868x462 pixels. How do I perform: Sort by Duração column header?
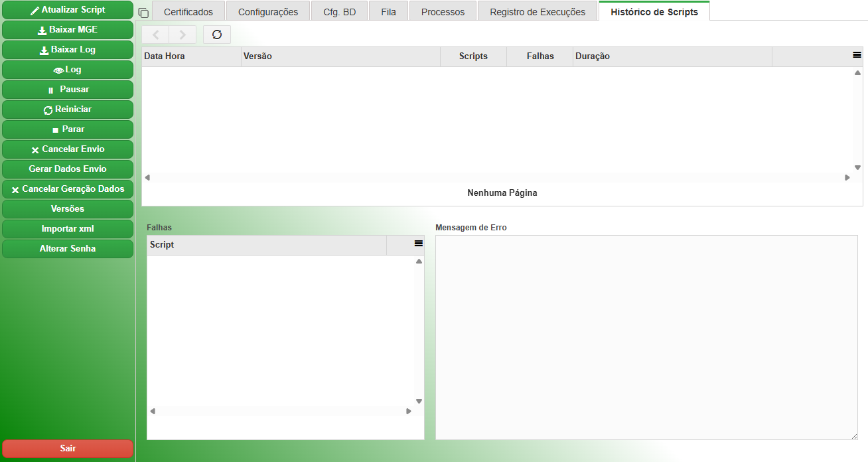click(673, 56)
